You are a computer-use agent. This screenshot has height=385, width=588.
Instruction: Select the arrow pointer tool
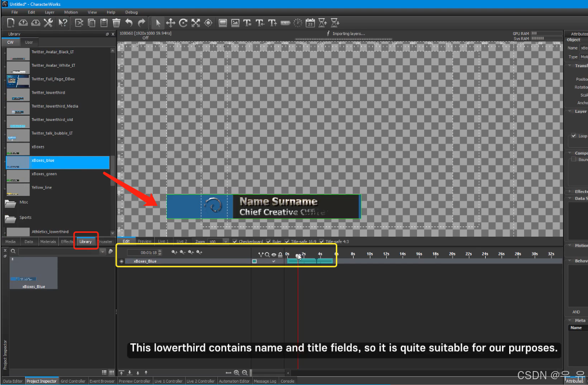point(158,23)
